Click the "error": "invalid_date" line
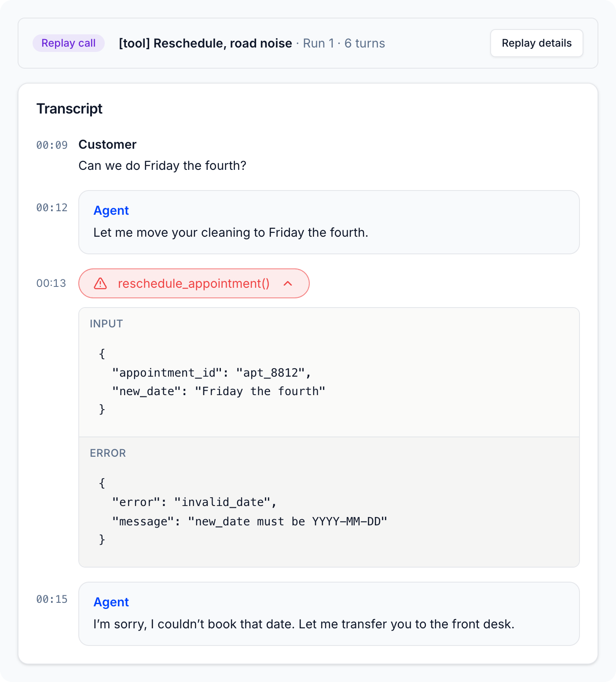 (194, 502)
